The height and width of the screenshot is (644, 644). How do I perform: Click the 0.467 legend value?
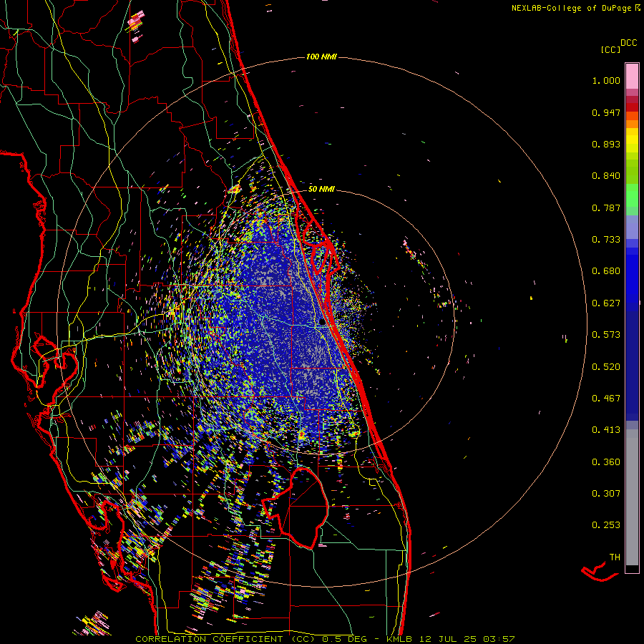click(606, 399)
